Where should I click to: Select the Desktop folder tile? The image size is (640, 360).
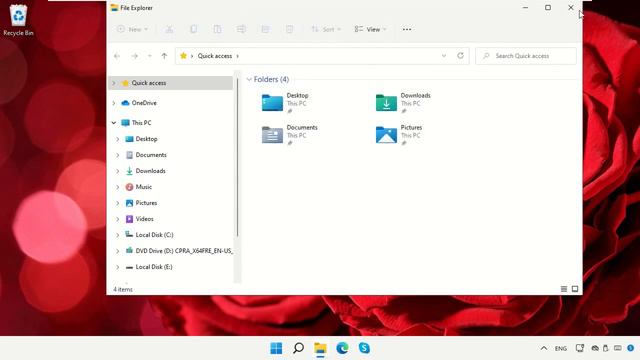click(286, 102)
